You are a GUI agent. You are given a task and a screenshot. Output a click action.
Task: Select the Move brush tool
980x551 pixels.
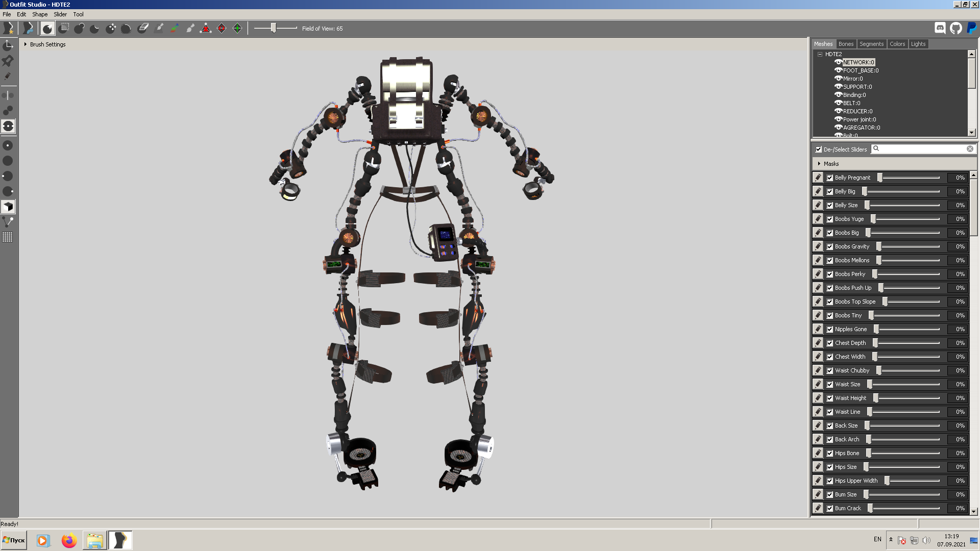(x=111, y=29)
